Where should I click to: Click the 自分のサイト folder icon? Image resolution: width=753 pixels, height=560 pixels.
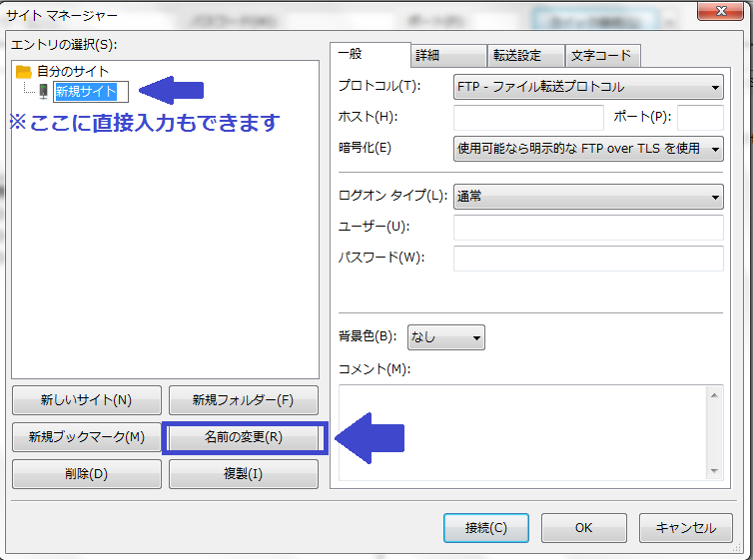click(x=24, y=72)
